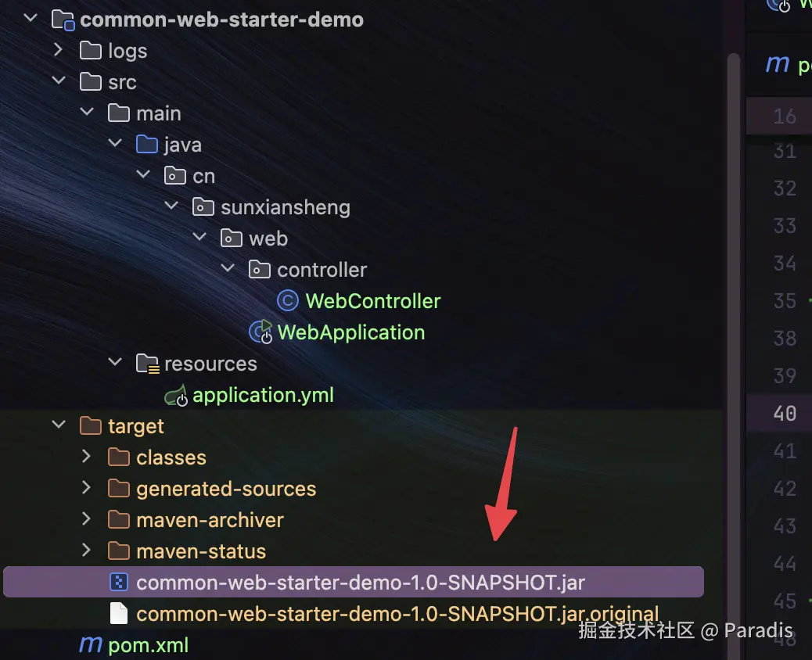The image size is (812, 660).
Task: Click the resources folder icon
Action: (x=148, y=364)
